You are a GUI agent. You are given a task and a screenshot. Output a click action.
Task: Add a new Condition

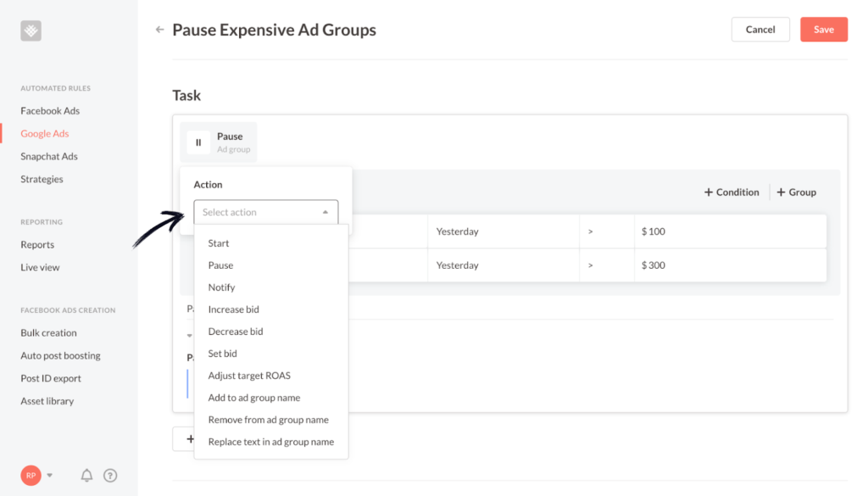[x=732, y=192]
